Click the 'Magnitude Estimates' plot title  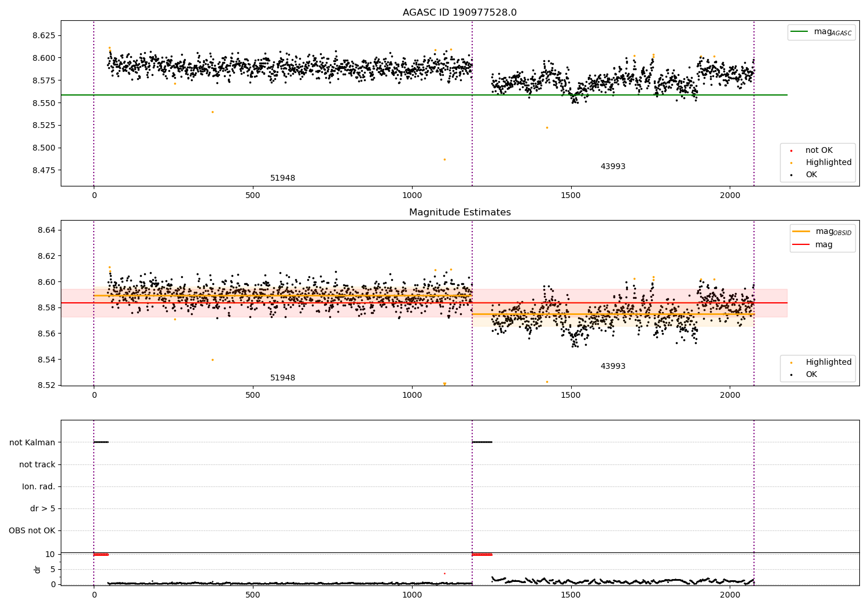[x=459, y=213]
